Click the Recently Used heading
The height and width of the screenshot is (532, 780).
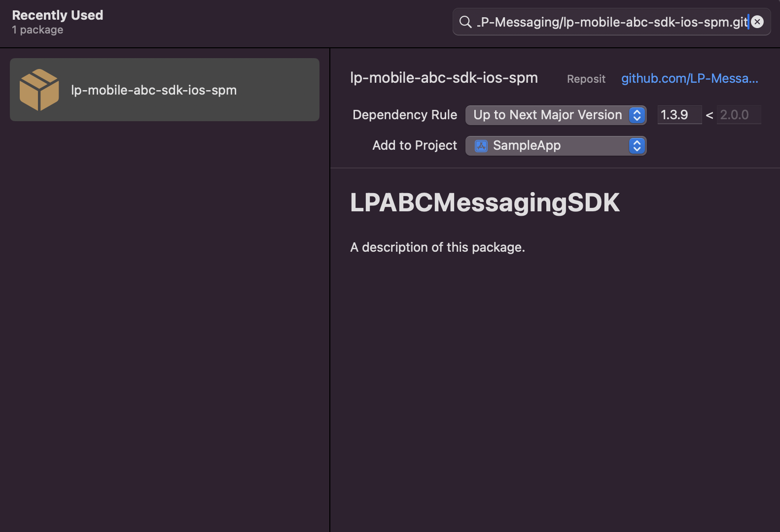coord(58,15)
